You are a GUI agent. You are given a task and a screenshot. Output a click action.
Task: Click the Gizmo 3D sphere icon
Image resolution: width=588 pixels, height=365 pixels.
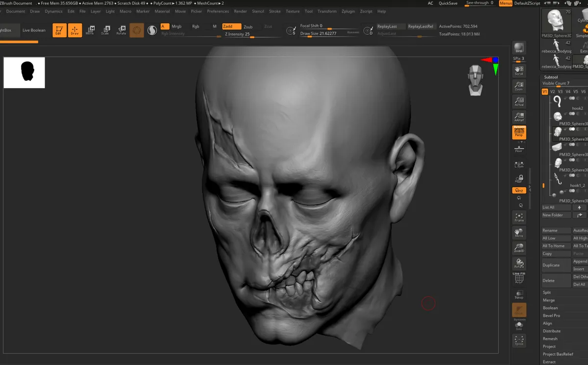(137, 30)
